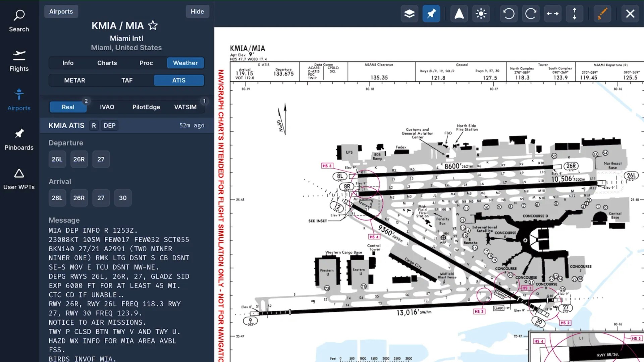Select the orange annotation pencil tool

tap(602, 14)
